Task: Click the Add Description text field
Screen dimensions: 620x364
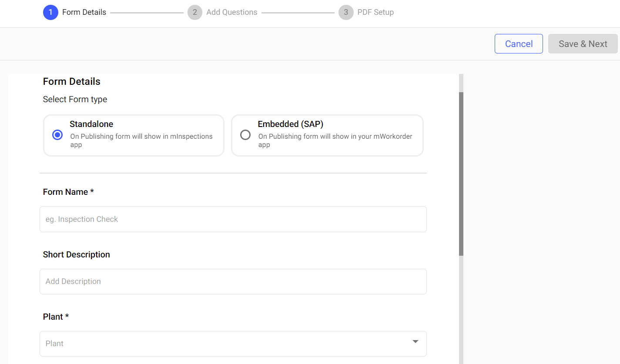Action: pyautogui.click(x=233, y=281)
